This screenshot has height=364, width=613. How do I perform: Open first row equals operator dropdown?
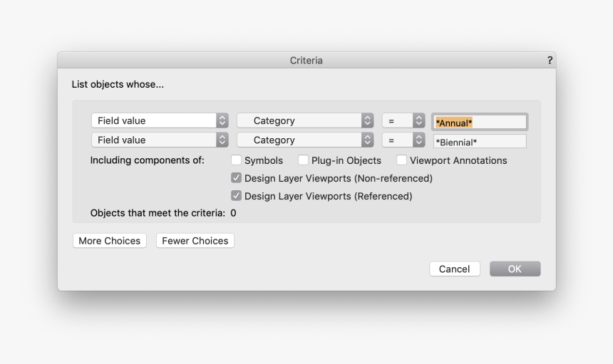pyautogui.click(x=403, y=121)
